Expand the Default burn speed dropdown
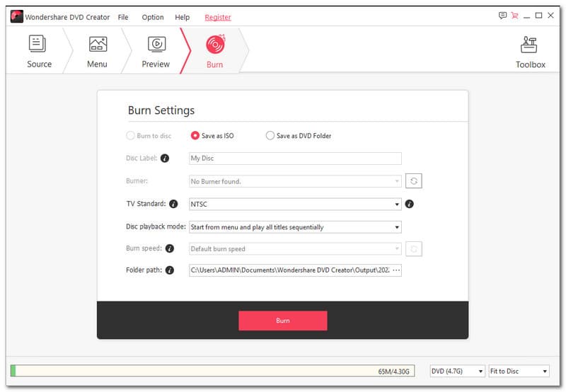 coord(295,248)
